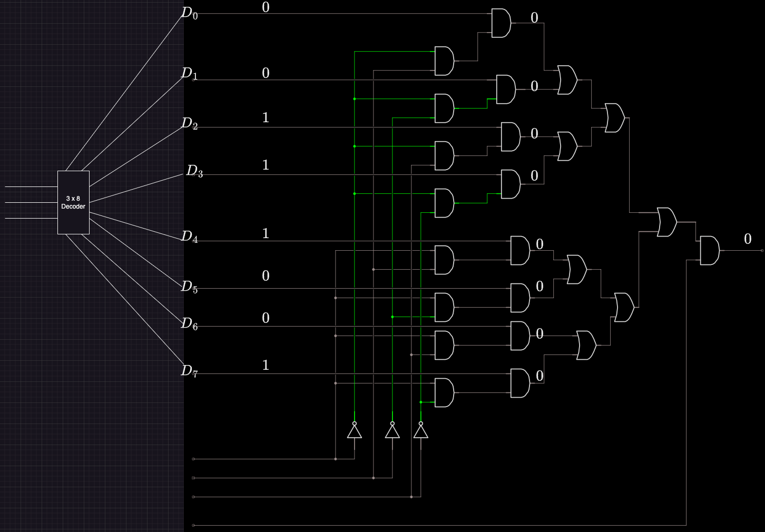Select the AND gate on the D0 line
Screen dimensions: 765x532
[501, 23]
